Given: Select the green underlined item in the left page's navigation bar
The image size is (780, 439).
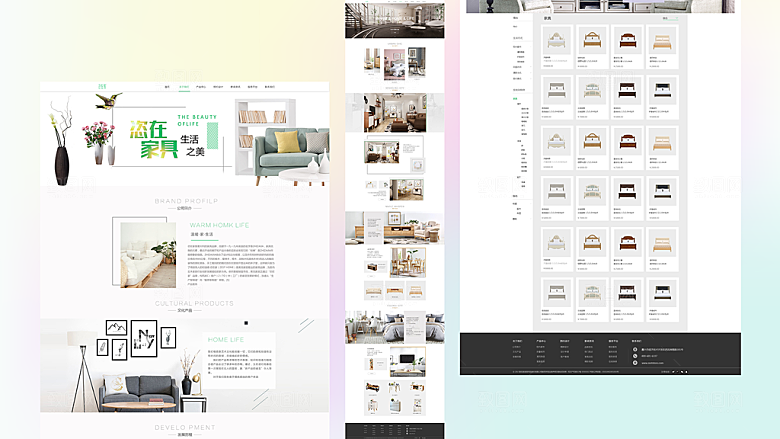Looking at the screenshot, I should (184, 87).
